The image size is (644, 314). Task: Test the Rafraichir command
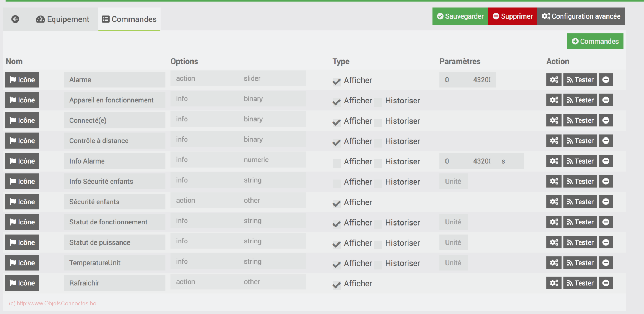pyautogui.click(x=580, y=283)
